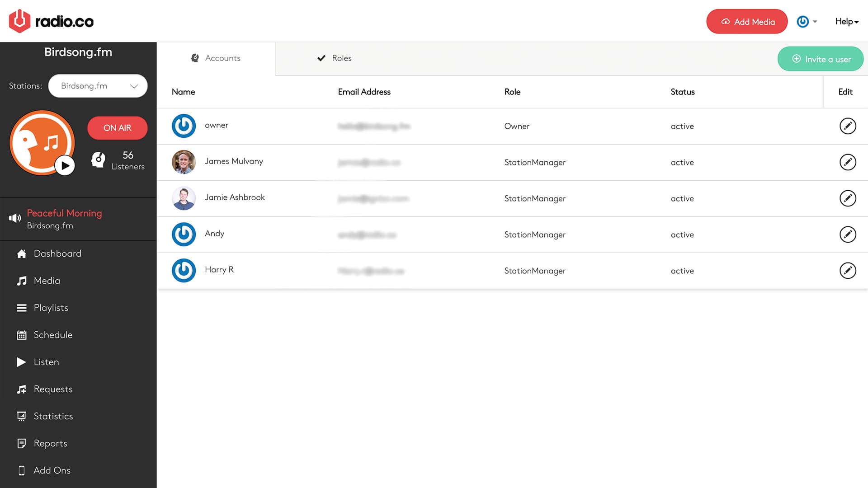Click the now-playing speaker icon

click(x=15, y=218)
